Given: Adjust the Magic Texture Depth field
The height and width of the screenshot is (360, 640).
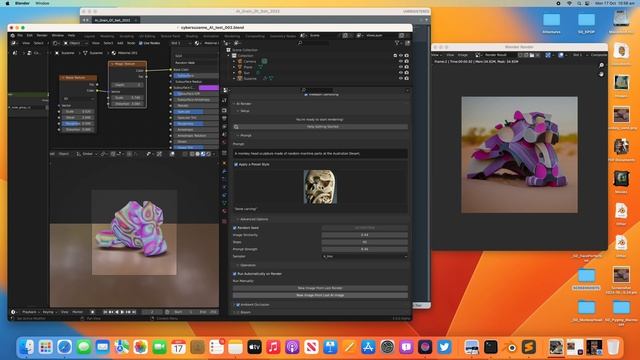Looking at the screenshot, I should tap(127, 85).
